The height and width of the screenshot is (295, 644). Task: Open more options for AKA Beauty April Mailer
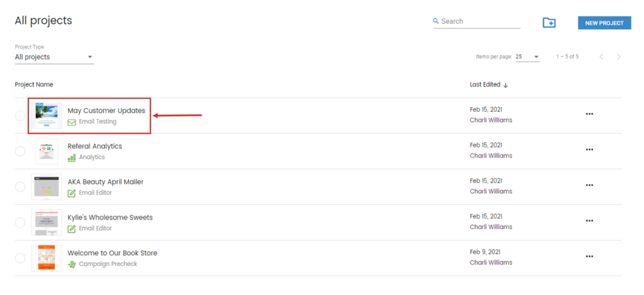pyautogui.click(x=589, y=186)
